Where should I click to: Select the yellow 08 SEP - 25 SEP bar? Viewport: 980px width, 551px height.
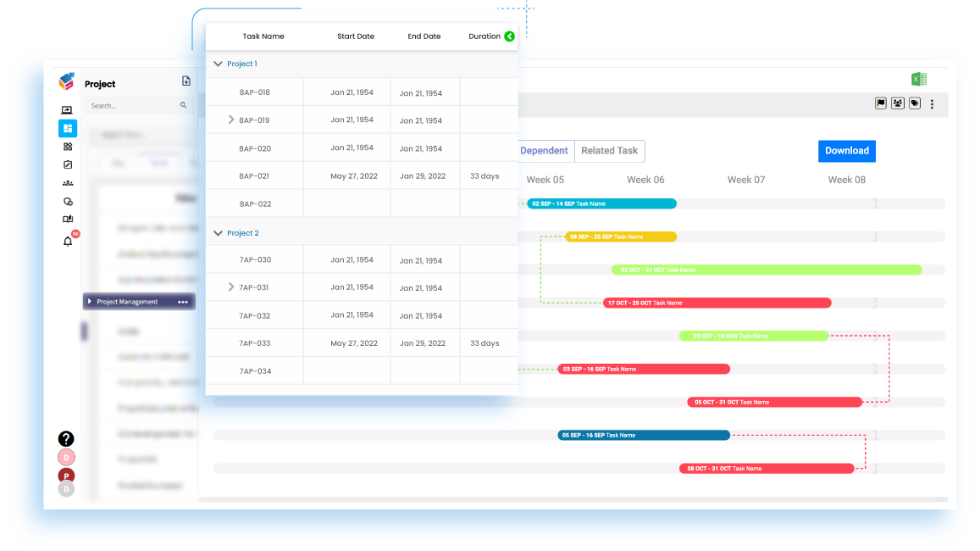click(x=621, y=237)
